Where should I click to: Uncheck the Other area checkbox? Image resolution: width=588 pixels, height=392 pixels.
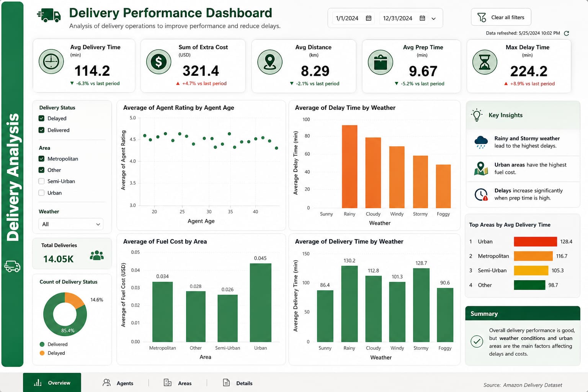pyautogui.click(x=41, y=170)
